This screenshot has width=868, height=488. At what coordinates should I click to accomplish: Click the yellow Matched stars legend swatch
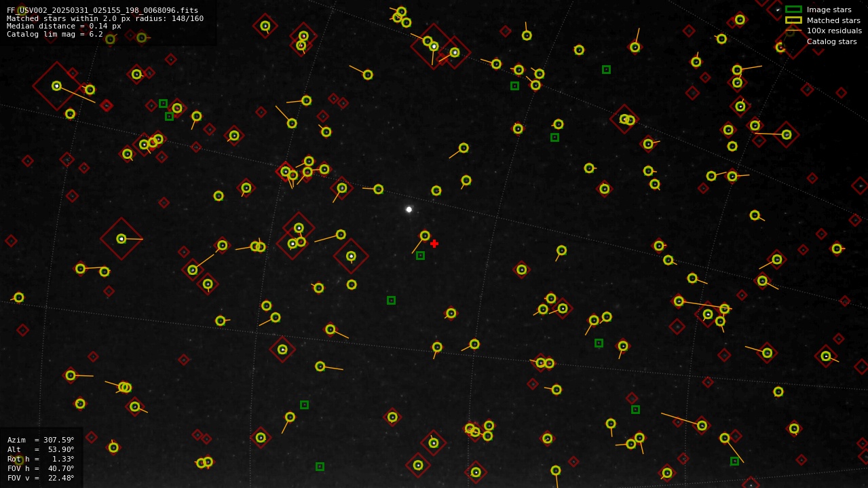pyautogui.click(x=793, y=20)
